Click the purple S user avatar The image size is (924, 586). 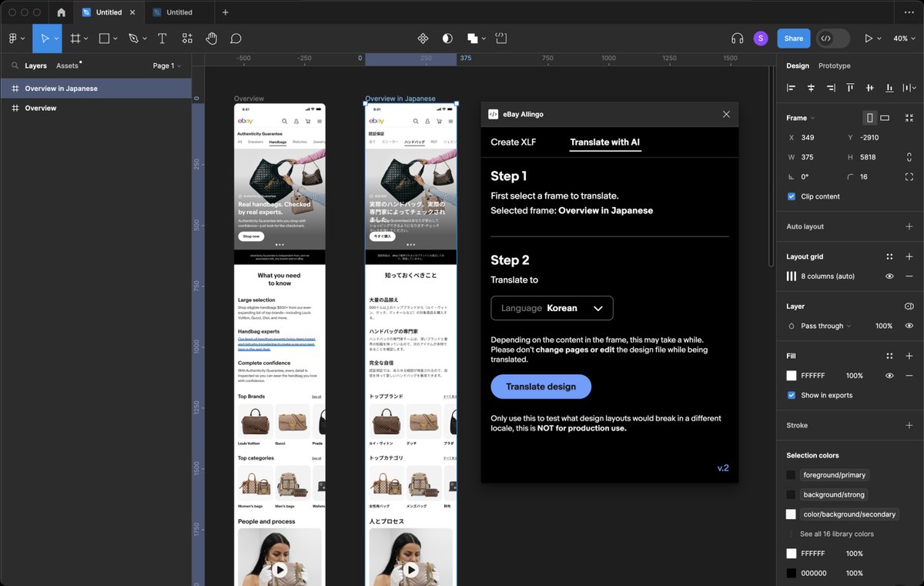tap(761, 39)
